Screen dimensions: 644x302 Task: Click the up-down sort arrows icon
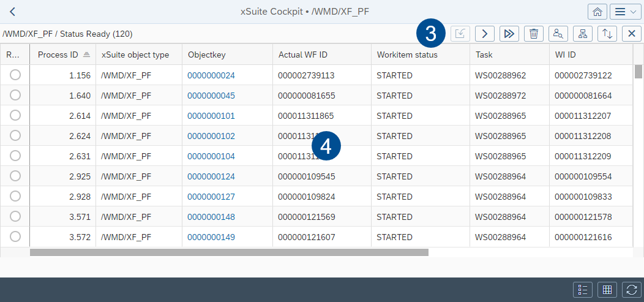point(607,34)
